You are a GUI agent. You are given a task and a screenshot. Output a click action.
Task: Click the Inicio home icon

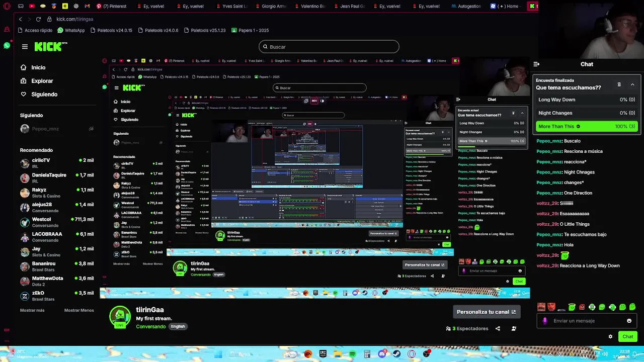coord(23,67)
